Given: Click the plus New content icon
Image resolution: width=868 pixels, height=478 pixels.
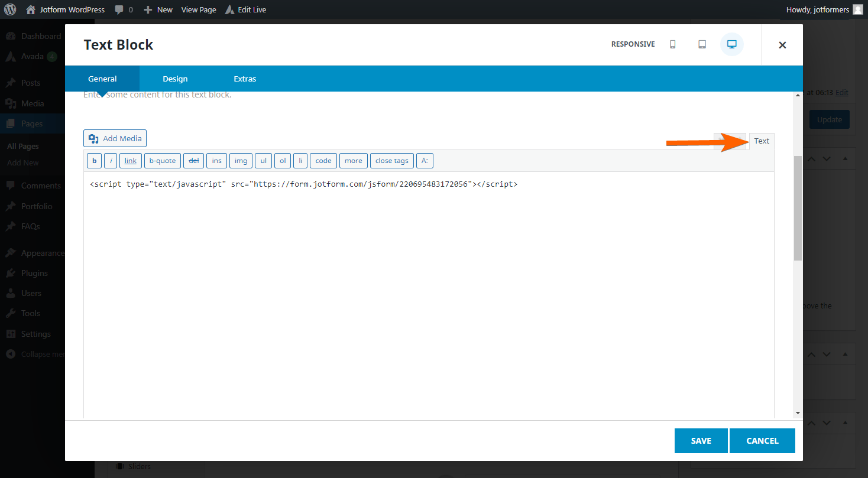Looking at the screenshot, I should pos(148,9).
